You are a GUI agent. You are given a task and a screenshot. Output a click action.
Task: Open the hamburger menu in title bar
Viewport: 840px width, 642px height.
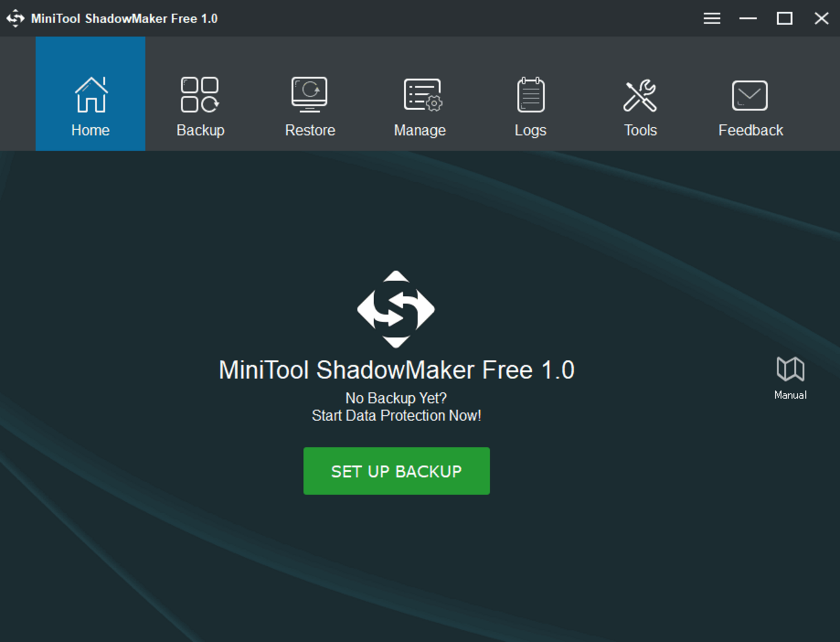(x=712, y=18)
